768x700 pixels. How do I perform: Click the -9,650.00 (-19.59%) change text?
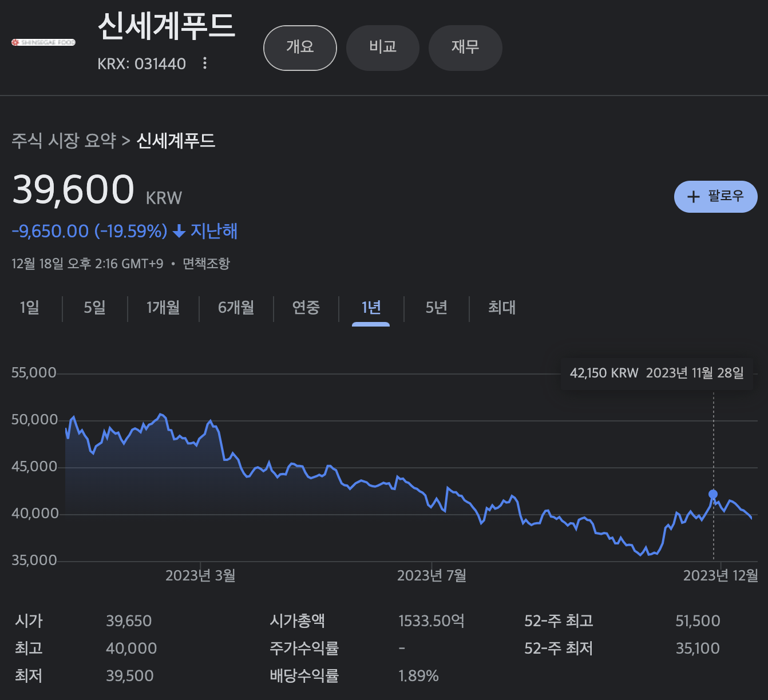[x=90, y=231]
